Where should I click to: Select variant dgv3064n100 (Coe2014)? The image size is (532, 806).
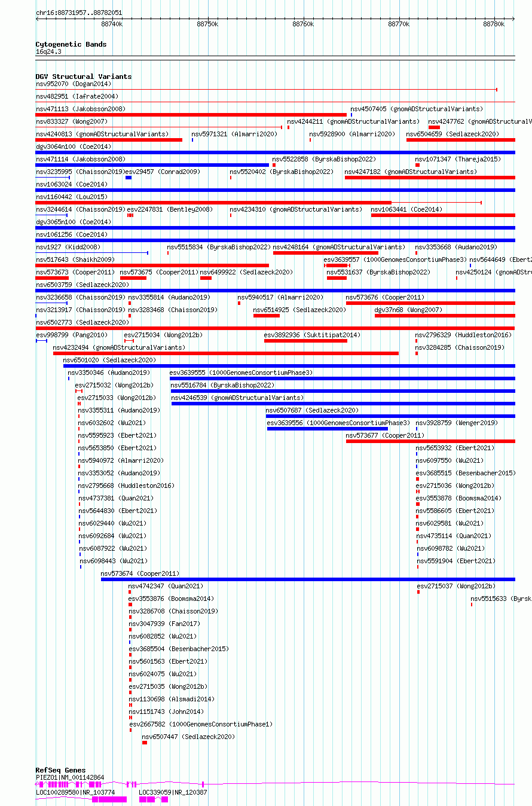tap(74, 146)
